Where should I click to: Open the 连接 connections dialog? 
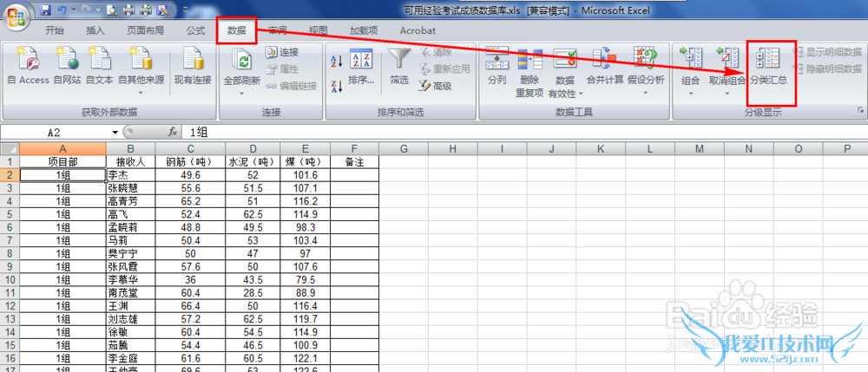[x=282, y=53]
